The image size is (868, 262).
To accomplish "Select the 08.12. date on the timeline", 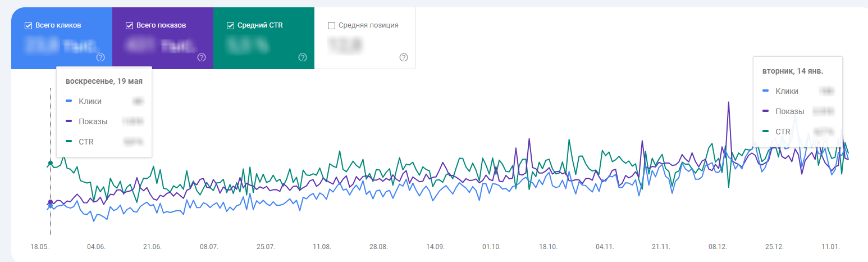I will [x=718, y=247].
